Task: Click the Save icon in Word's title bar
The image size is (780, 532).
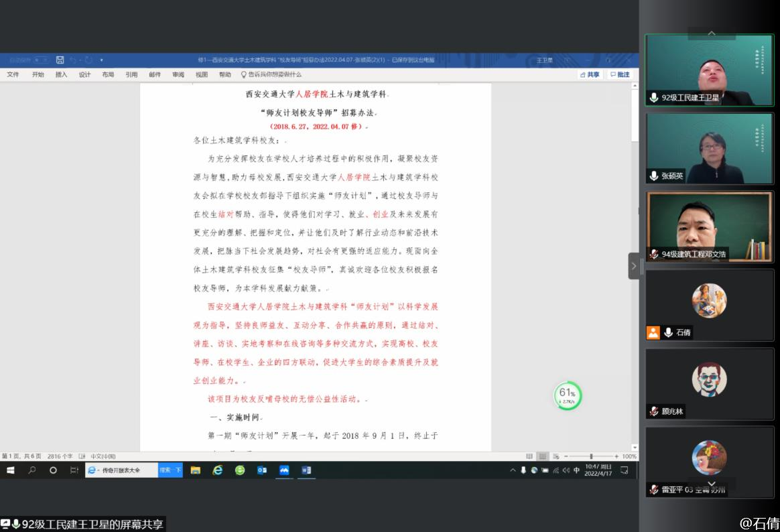Action: click(60, 60)
